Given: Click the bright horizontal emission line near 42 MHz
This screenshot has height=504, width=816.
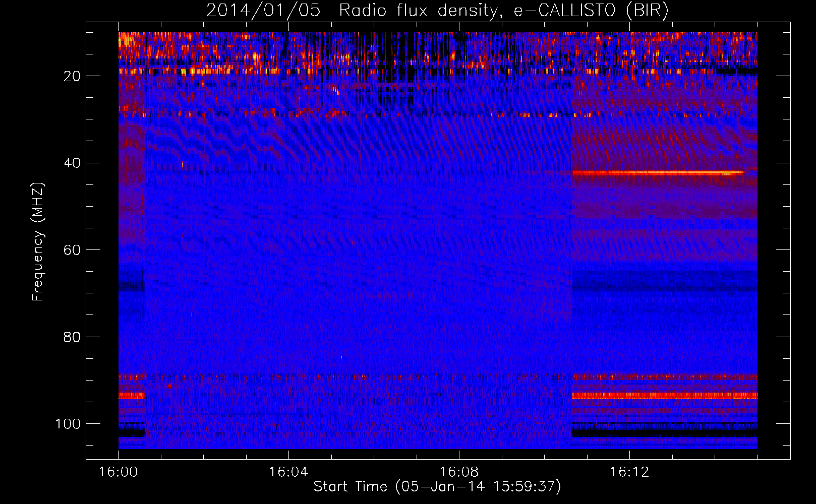Looking at the screenshot, I should (x=658, y=172).
